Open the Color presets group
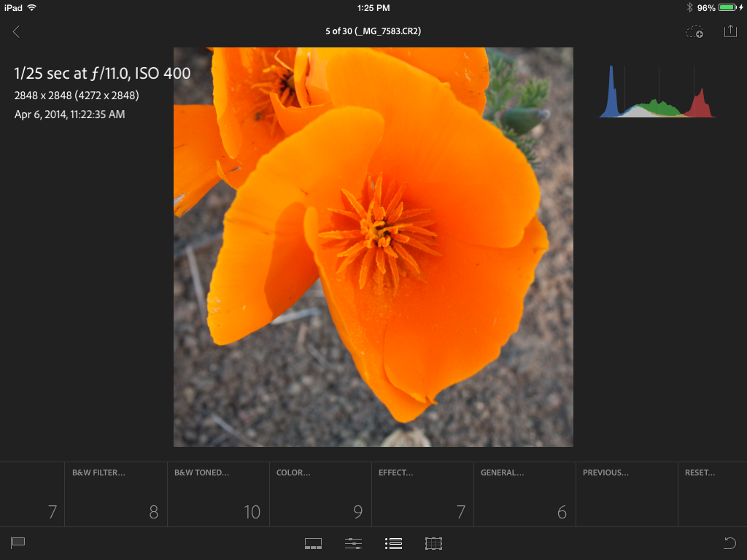 pyautogui.click(x=320, y=494)
